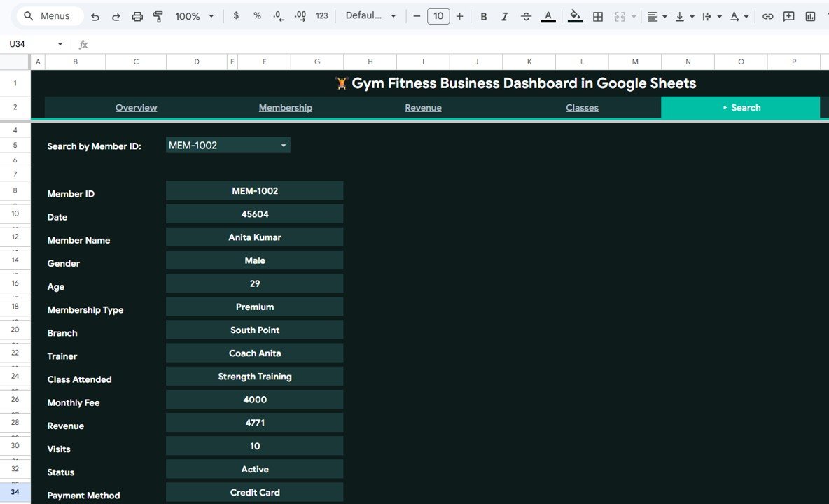Insert a link with the link icon

767,15
